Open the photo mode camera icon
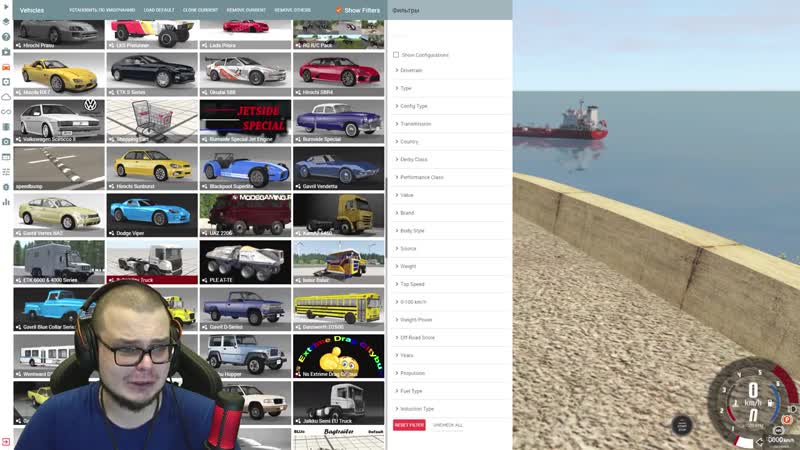800x450 pixels. coord(6,141)
